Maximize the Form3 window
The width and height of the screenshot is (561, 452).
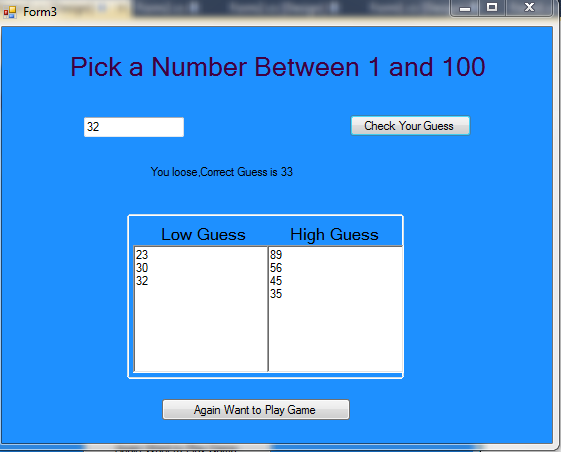coord(492,8)
